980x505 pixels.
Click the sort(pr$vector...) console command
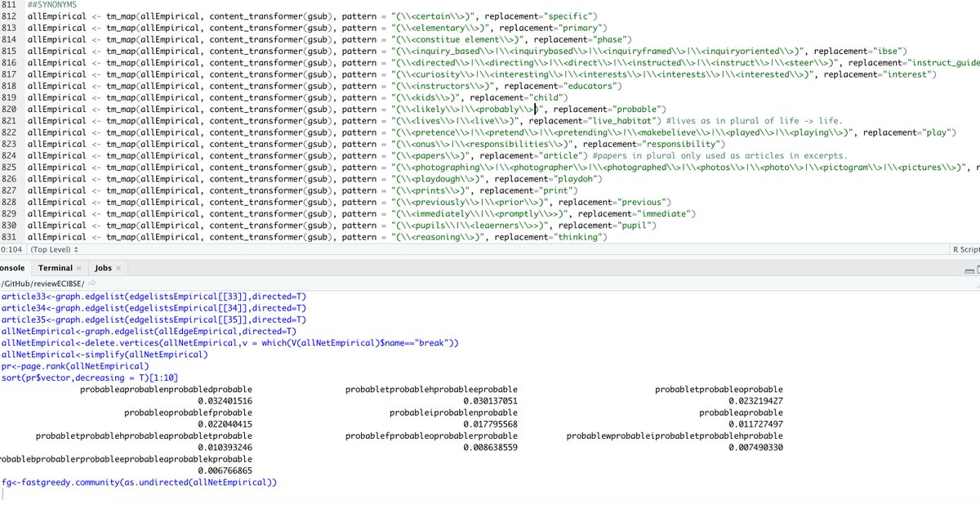click(90, 378)
